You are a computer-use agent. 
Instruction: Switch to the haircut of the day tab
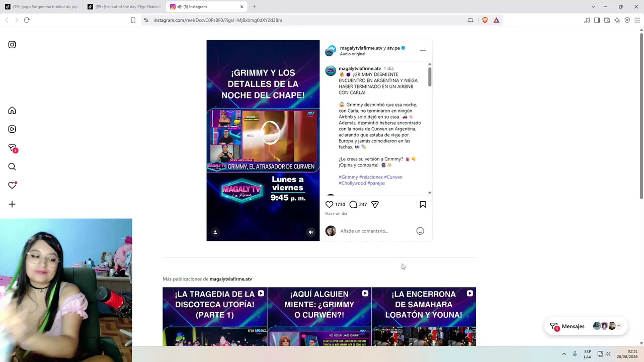coord(124,7)
